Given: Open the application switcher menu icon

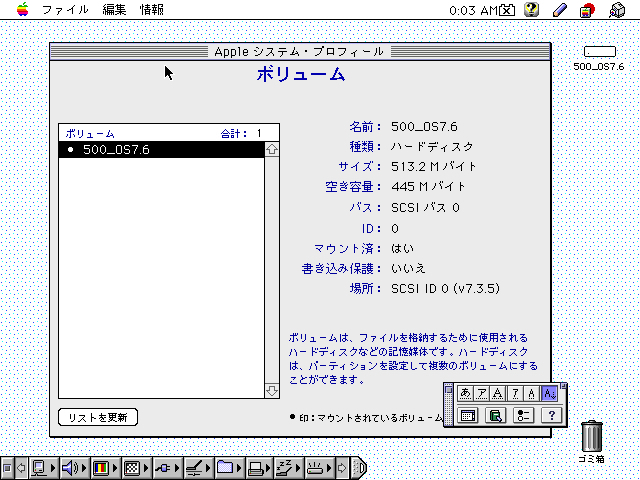Looking at the screenshot, I should [617, 10].
